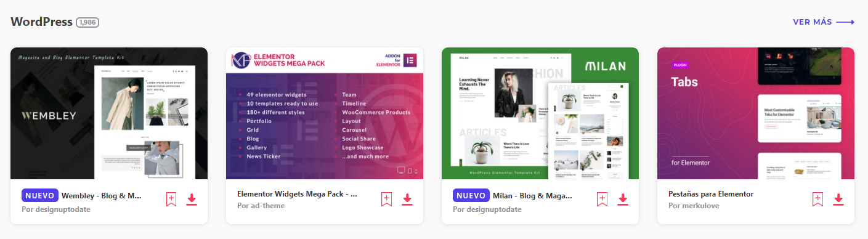Click the Elementor logo on the Mega Pack thumbnail
Image resolution: width=868 pixels, height=239 pixels.
pos(410,60)
